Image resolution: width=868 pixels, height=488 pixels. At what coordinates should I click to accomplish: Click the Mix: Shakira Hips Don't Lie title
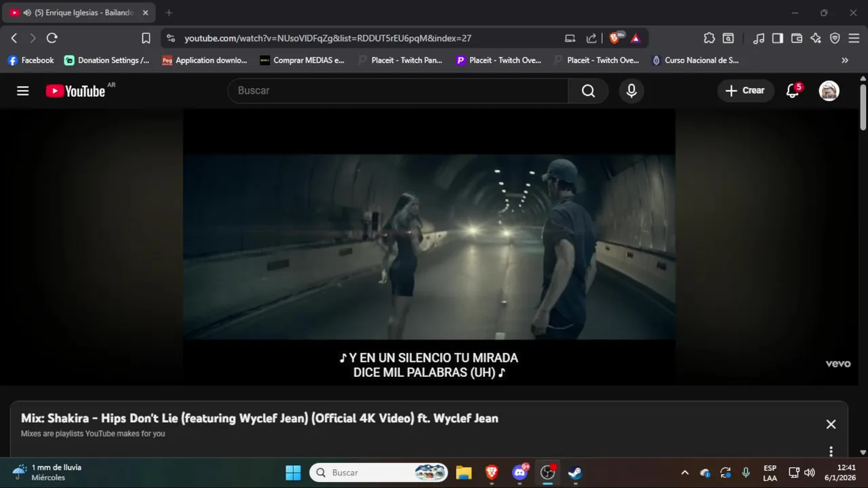click(260, 418)
